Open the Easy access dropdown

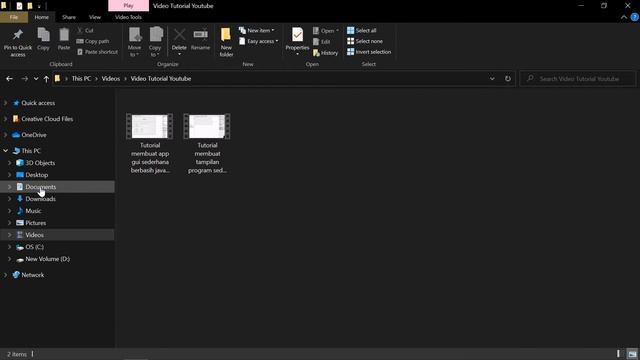258,41
